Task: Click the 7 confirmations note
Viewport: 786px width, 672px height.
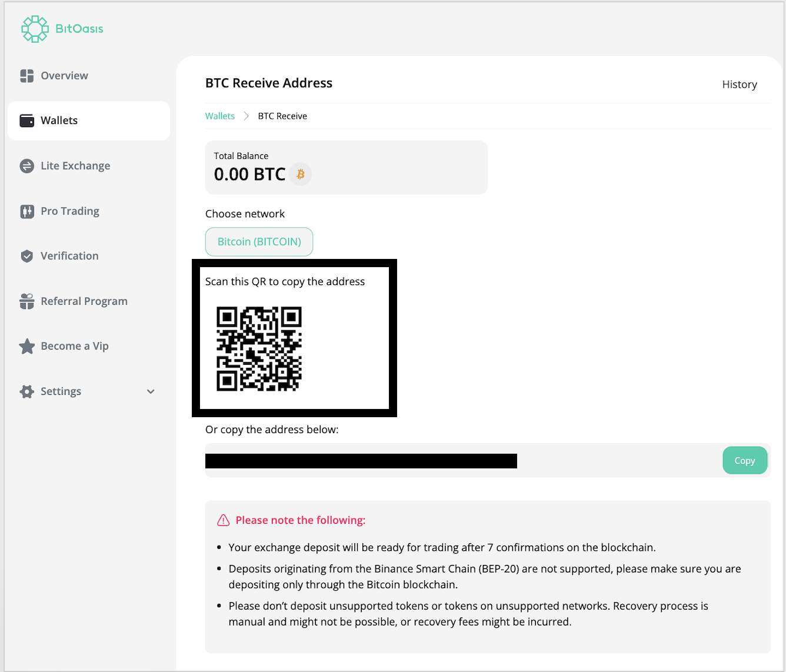Action: (x=442, y=547)
